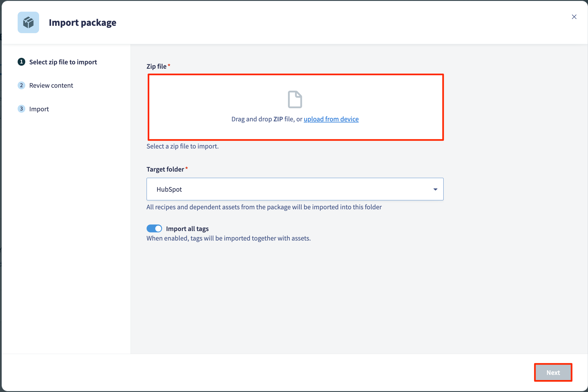
Task: Click the imported into this folder description
Action: click(264, 207)
